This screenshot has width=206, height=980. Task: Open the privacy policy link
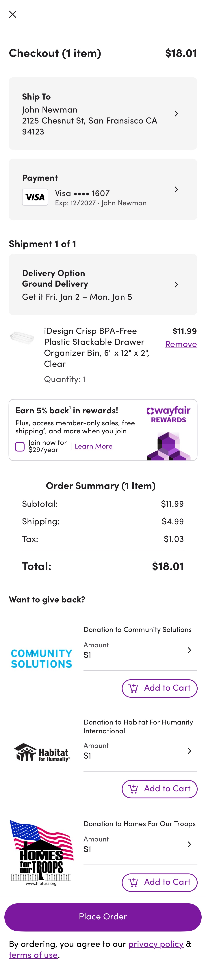pyautogui.click(x=156, y=944)
